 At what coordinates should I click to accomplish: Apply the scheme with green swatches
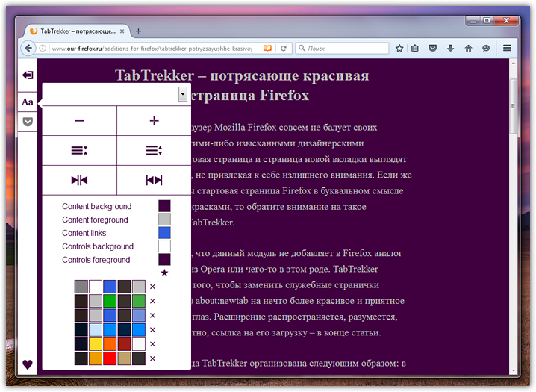tap(110, 301)
